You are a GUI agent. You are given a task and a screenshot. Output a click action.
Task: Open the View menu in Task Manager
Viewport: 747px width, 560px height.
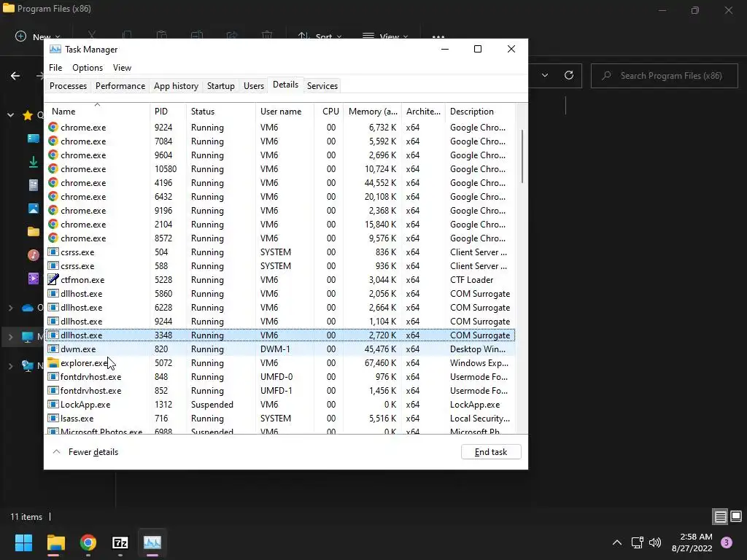tap(122, 68)
